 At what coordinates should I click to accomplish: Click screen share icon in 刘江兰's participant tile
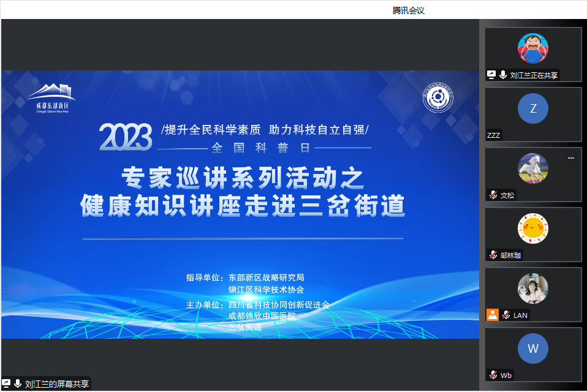coord(491,75)
